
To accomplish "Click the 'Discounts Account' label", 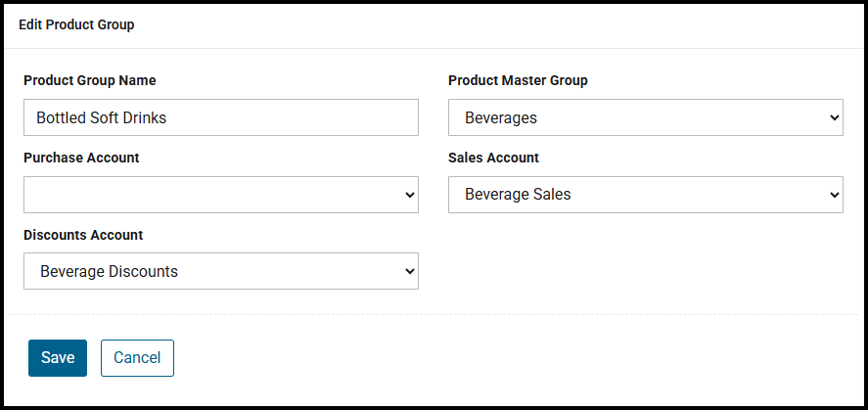I will click(83, 235).
